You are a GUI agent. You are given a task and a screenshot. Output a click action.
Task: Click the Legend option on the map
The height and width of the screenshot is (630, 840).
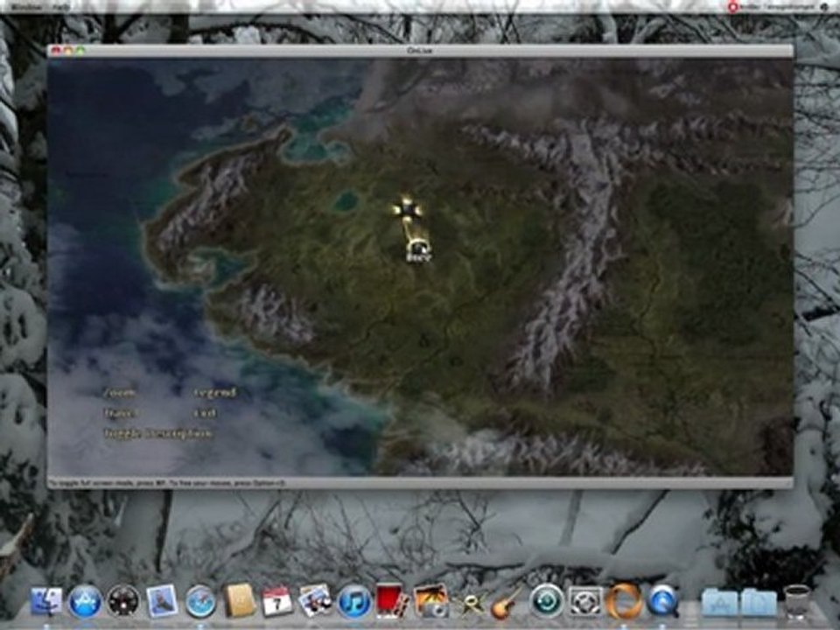(215, 393)
